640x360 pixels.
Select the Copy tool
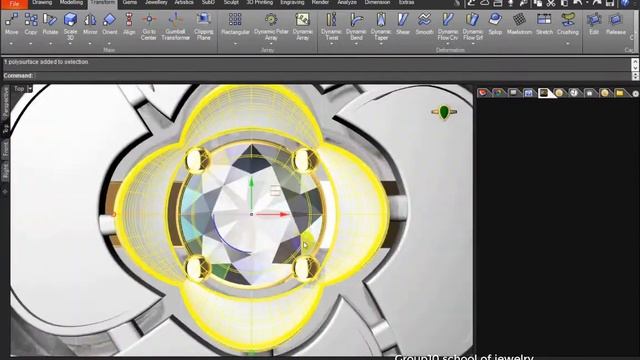click(31, 24)
